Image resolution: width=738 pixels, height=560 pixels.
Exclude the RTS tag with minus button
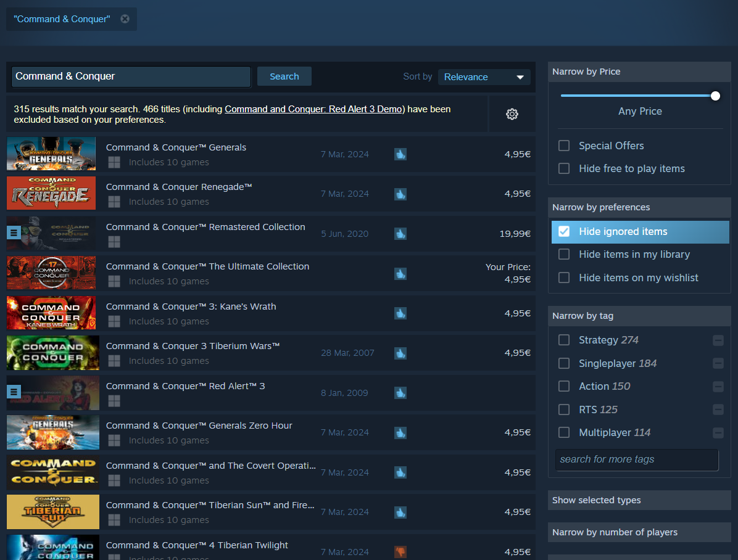click(718, 410)
